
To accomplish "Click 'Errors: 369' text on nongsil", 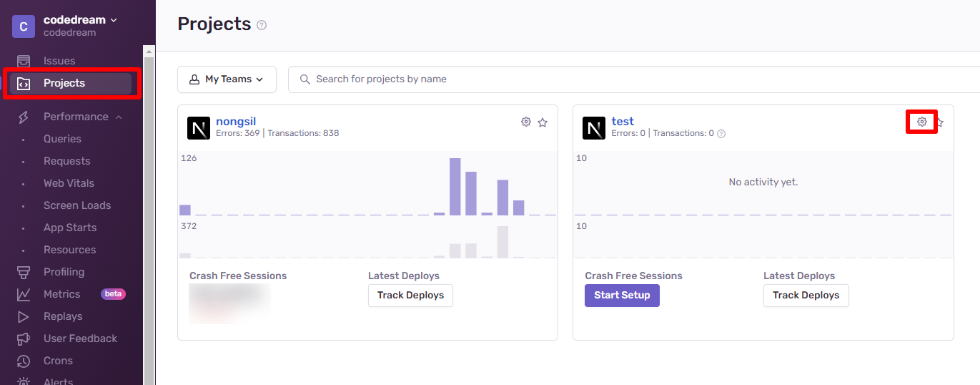I will (237, 133).
